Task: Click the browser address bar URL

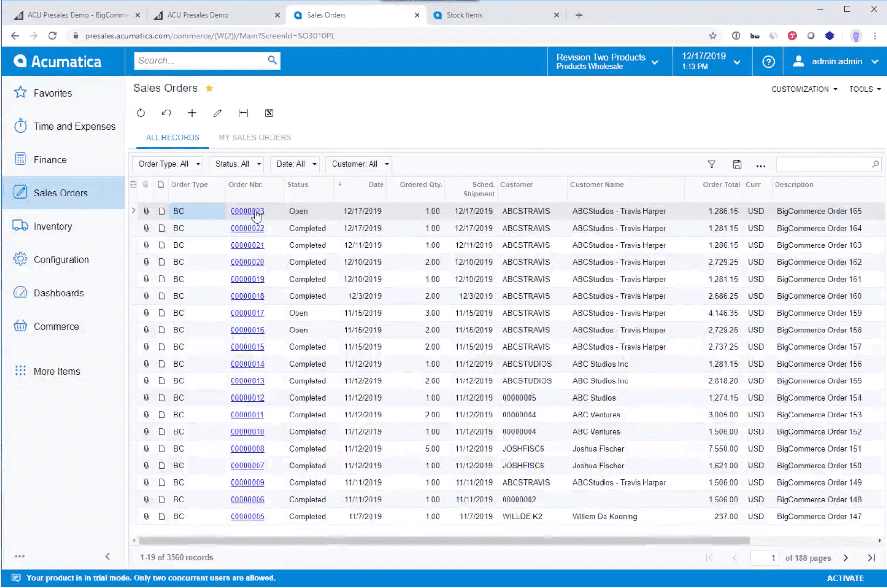Action: pyautogui.click(x=210, y=36)
